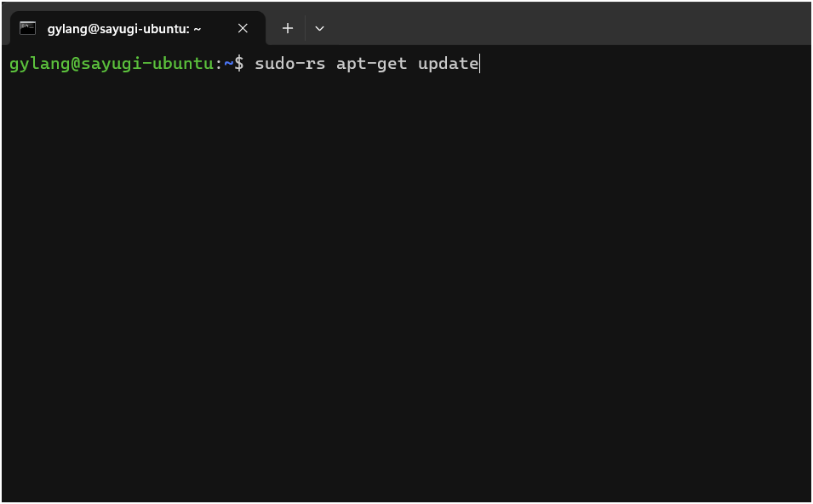Click the blue tilde in the prompt
The height and width of the screenshot is (504, 813).
[229, 64]
